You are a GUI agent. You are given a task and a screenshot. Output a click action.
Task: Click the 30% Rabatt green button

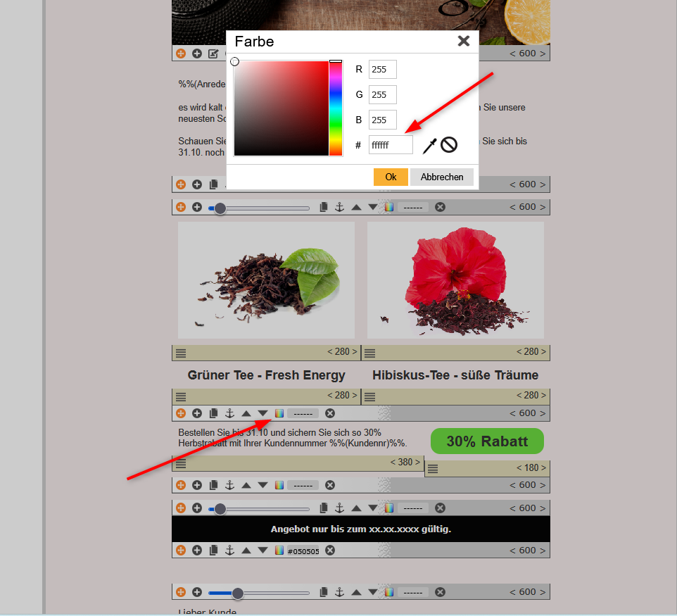click(x=487, y=441)
